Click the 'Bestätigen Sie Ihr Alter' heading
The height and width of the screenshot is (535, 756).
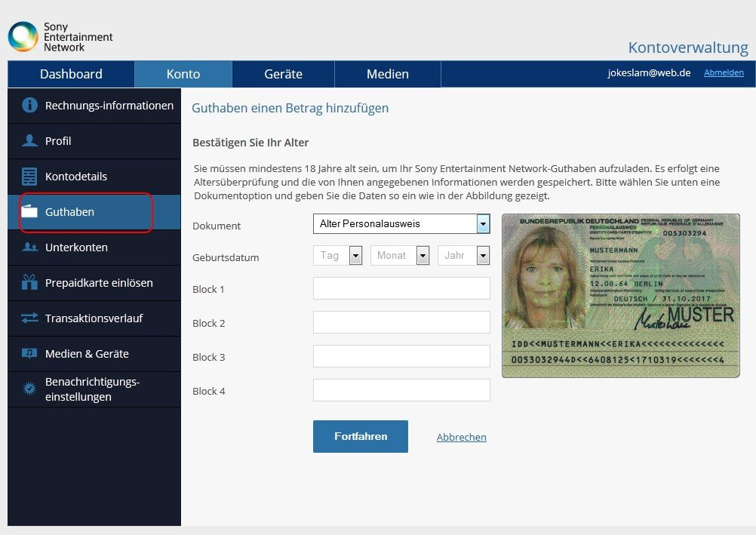point(250,143)
